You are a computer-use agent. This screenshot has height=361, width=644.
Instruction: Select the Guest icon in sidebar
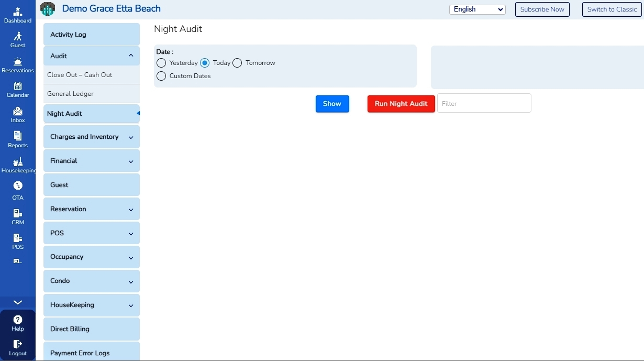pos(18,40)
